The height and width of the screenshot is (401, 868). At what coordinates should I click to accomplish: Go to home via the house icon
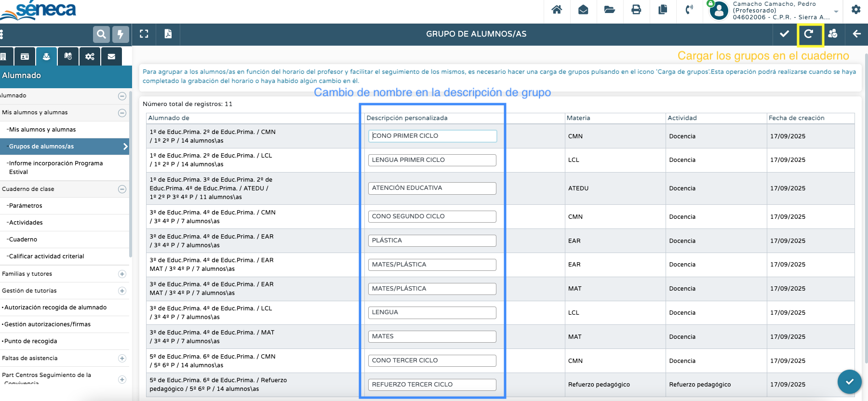(x=557, y=10)
